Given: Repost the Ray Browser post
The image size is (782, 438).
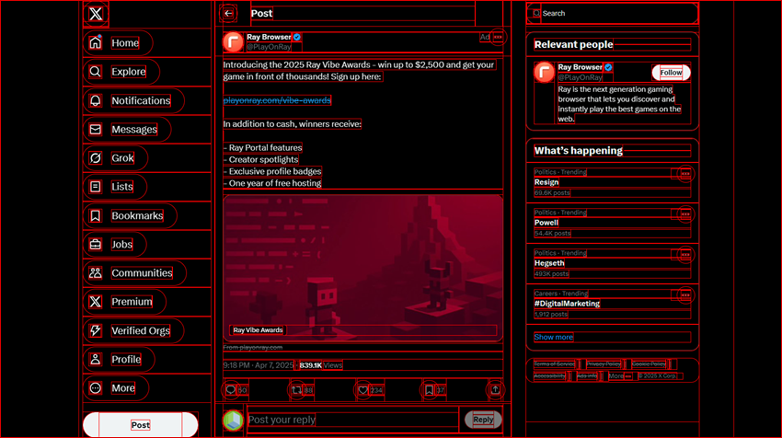Looking at the screenshot, I should [296, 390].
